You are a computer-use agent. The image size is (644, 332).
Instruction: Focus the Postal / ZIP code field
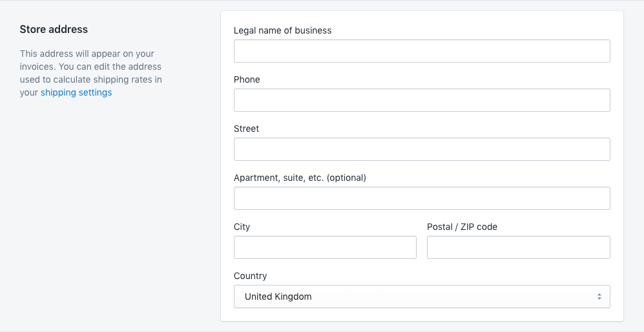pos(518,247)
